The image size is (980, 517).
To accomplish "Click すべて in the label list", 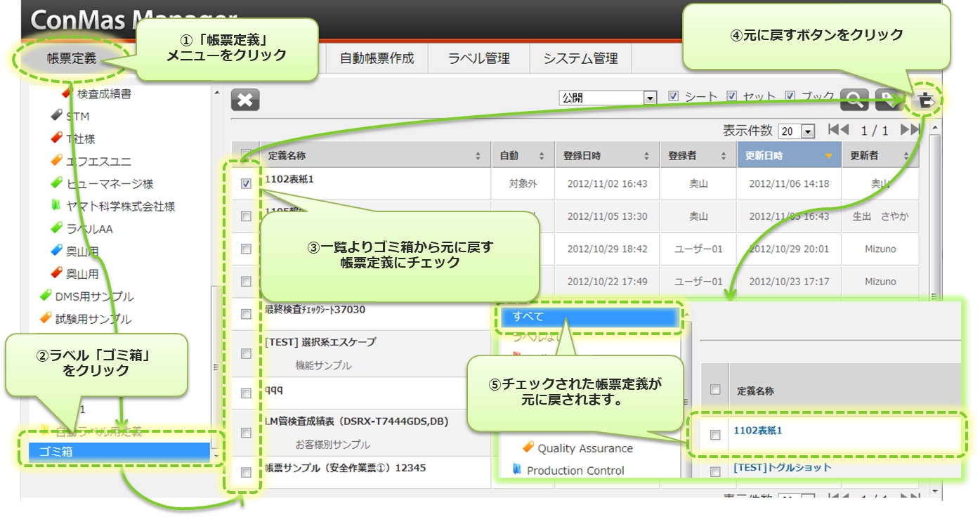I will [589, 316].
